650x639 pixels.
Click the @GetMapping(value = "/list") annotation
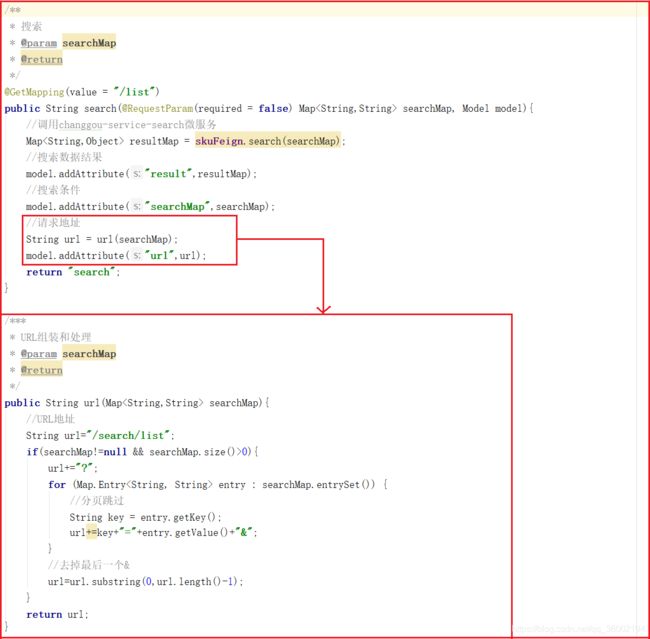(82, 92)
